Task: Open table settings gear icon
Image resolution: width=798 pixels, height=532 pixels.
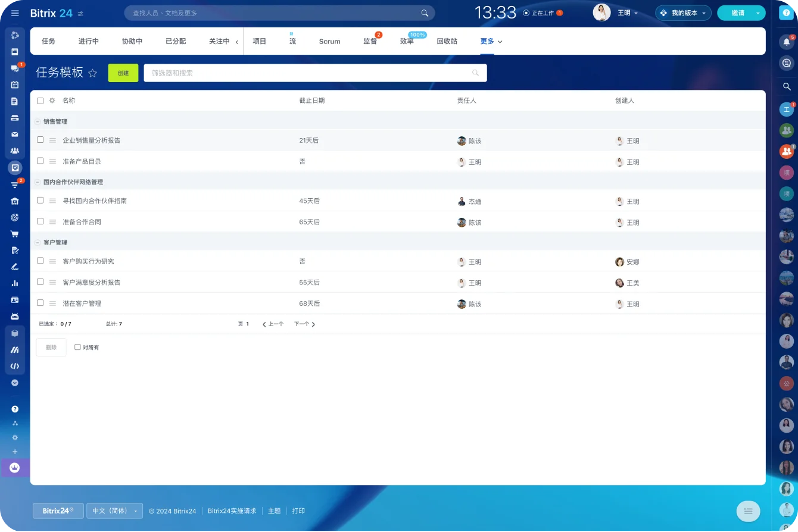Action: tap(52, 101)
